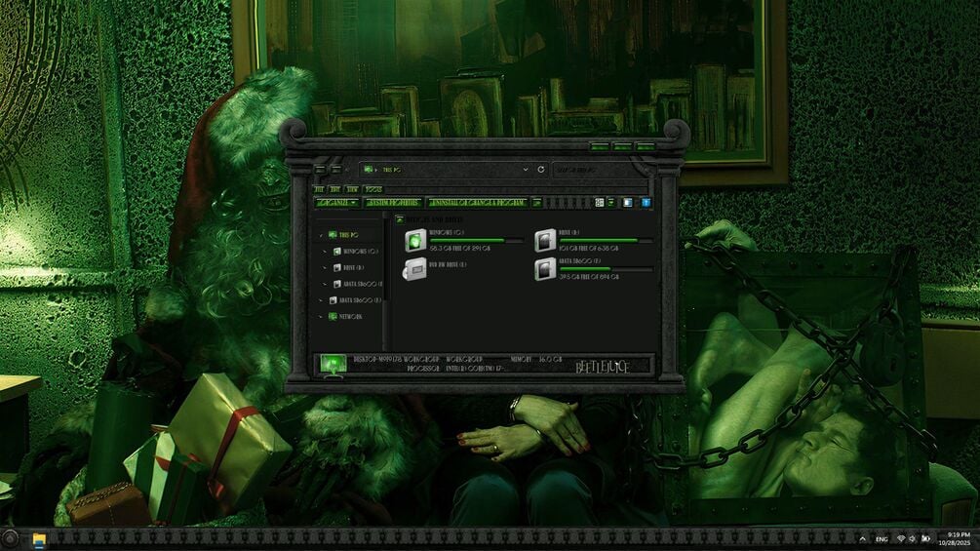Open the more view options dropdown arrow
Screen dimensions: 980x551
click(611, 203)
